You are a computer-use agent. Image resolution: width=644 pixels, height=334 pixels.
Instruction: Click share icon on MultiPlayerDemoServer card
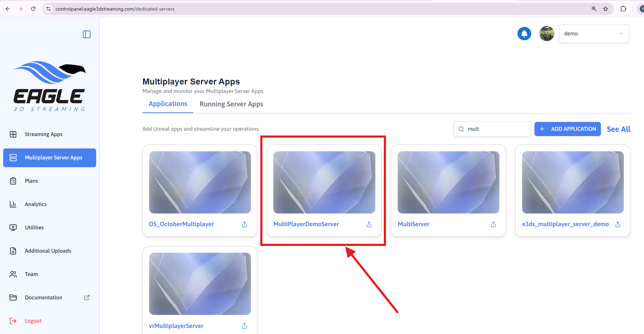tap(369, 224)
